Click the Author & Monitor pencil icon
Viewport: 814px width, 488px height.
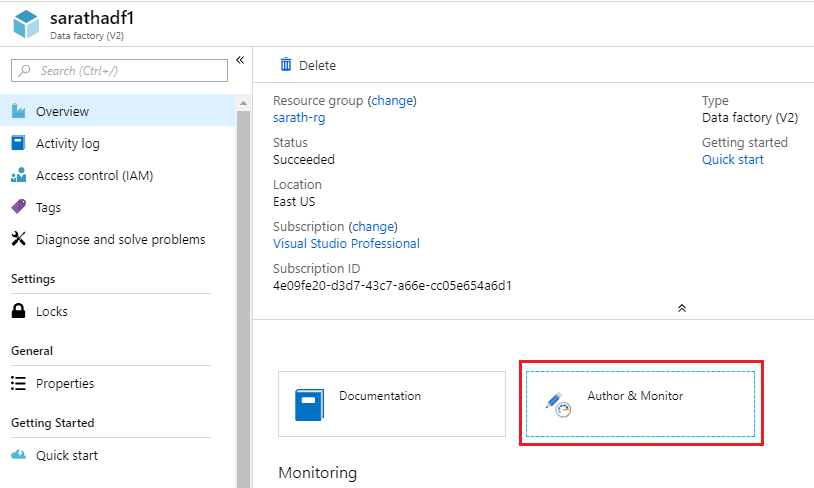pyautogui.click(x=558, y=404)
